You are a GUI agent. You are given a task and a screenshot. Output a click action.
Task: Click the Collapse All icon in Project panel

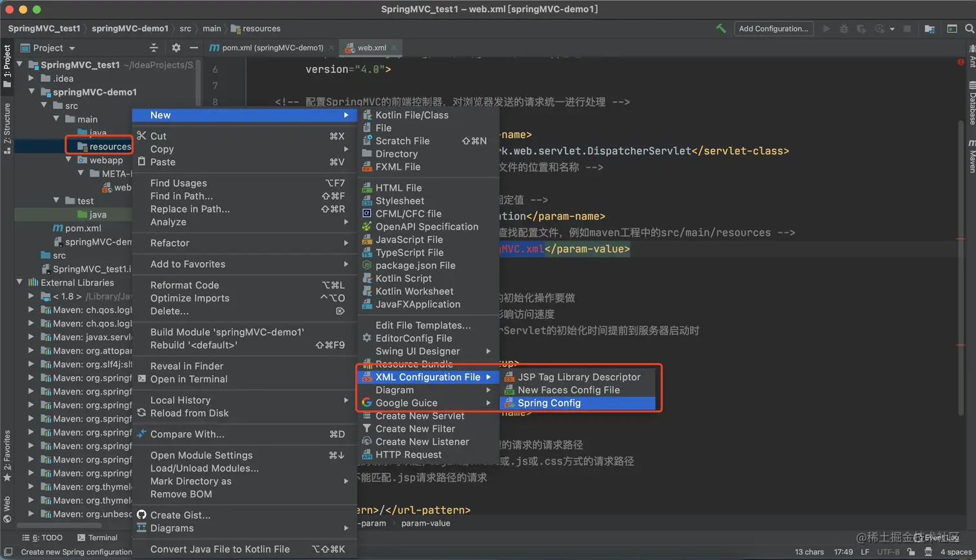tap(154, 48)
